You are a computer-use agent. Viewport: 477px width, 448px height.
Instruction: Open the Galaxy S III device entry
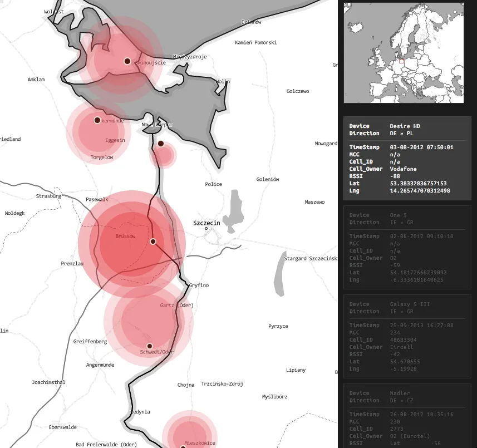(x=407, y=336)
